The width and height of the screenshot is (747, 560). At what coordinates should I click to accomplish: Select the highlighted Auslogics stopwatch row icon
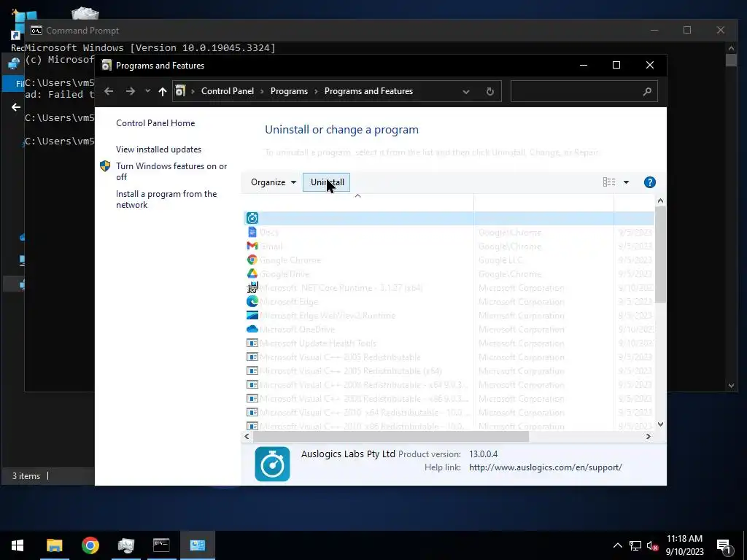pos(252,218)
